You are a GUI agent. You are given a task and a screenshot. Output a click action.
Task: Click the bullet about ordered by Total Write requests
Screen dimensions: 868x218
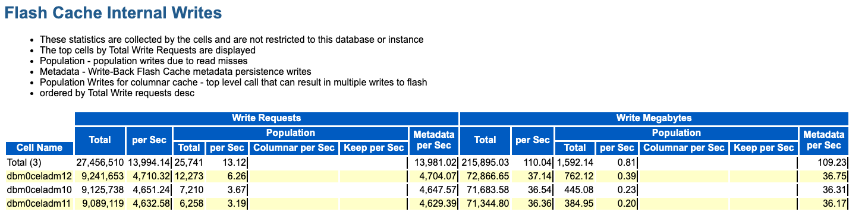[x=117, y=93]
